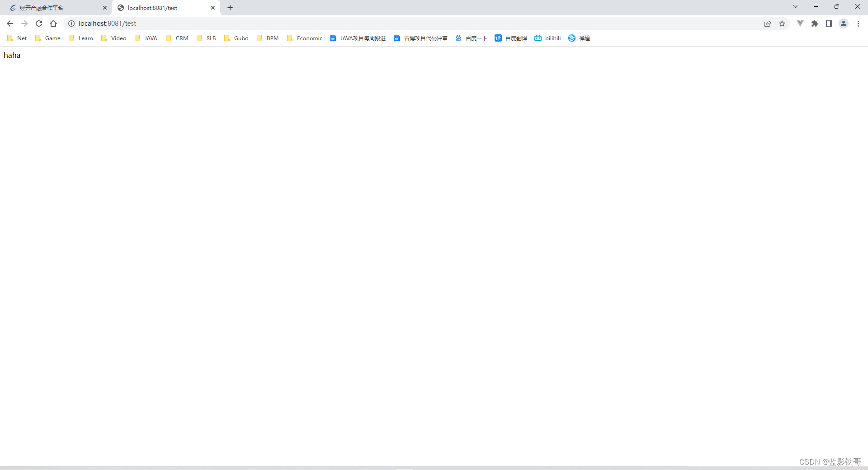Open a new tab
The width and height of the screenshot is (868, 470).
tap(230, 8)
